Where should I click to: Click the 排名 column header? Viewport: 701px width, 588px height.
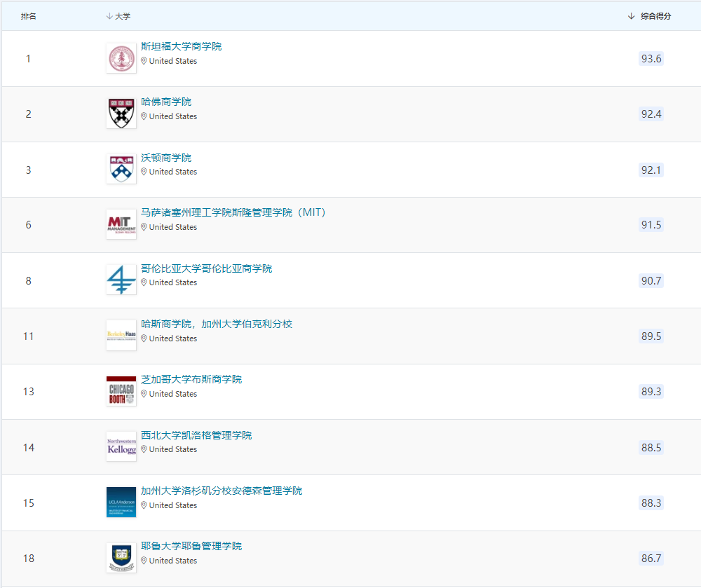(29, 15)
